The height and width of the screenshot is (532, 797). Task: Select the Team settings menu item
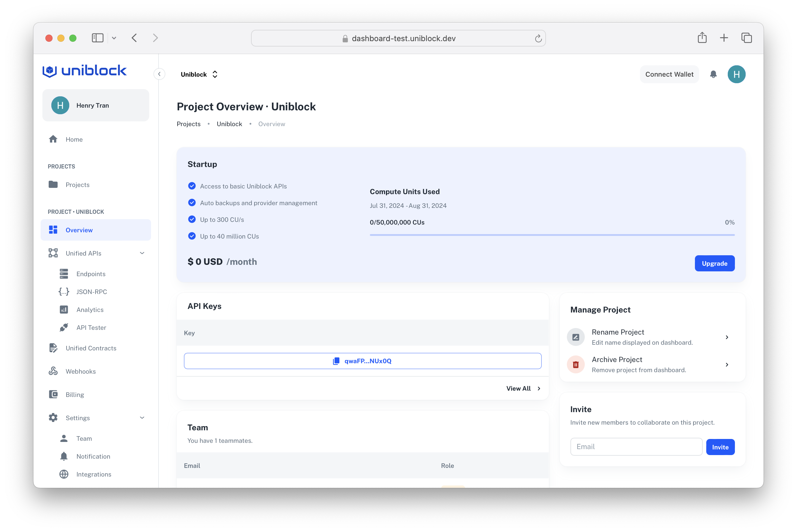click(84, 438)
